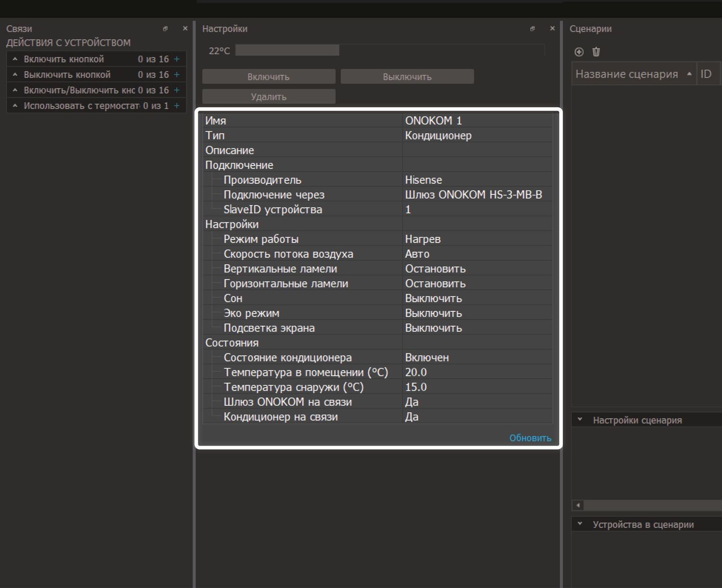Close the Настройки panel
Image resolution: width=722 pixels, height=588 pixels.
(x=552, y=29)
